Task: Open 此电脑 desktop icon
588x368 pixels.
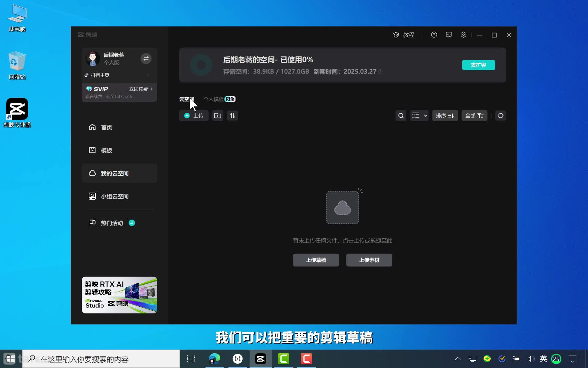Action: [x=17, y=18]
